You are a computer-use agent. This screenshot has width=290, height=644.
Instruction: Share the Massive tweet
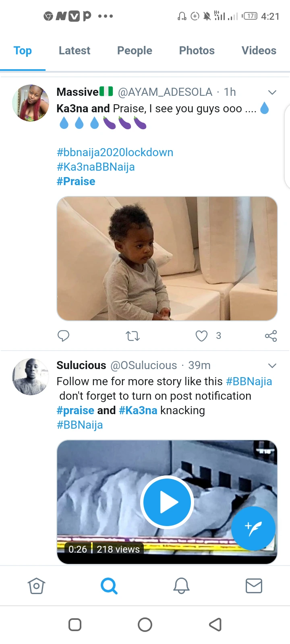[x=271, y=336]
